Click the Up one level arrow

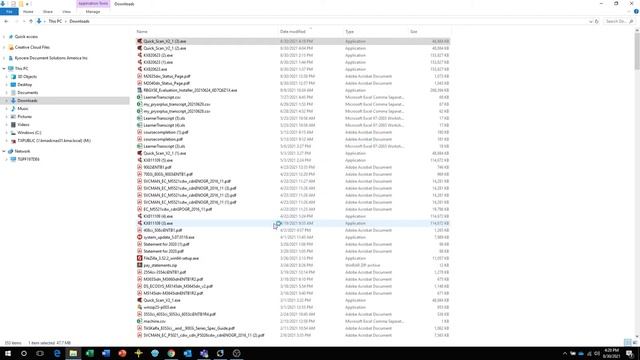tap(31, 21)
